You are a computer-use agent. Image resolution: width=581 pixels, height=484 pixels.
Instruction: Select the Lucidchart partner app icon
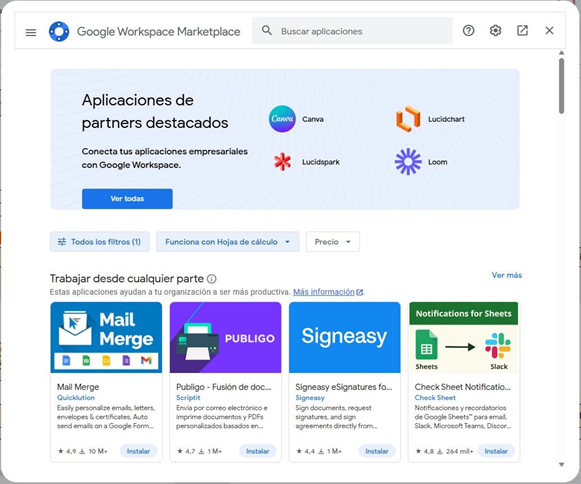(x=408, y=119)
